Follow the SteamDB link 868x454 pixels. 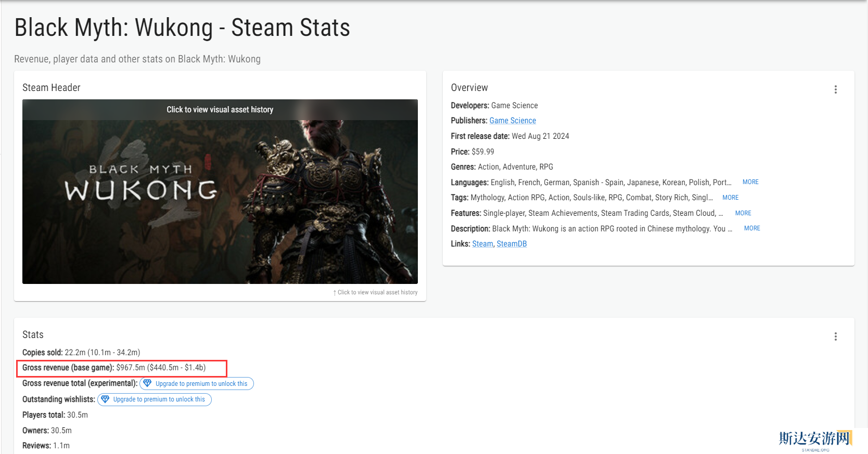pos(511,244)
